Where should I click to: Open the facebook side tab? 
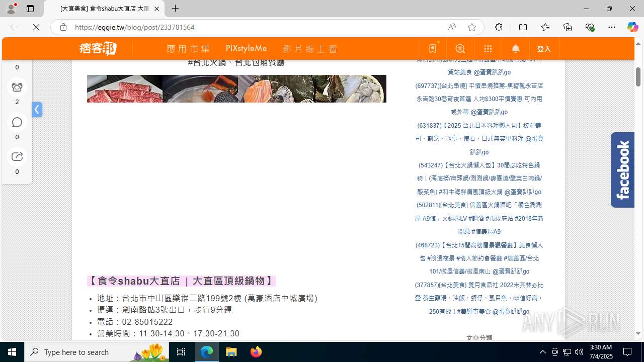[x=622, y=170]
